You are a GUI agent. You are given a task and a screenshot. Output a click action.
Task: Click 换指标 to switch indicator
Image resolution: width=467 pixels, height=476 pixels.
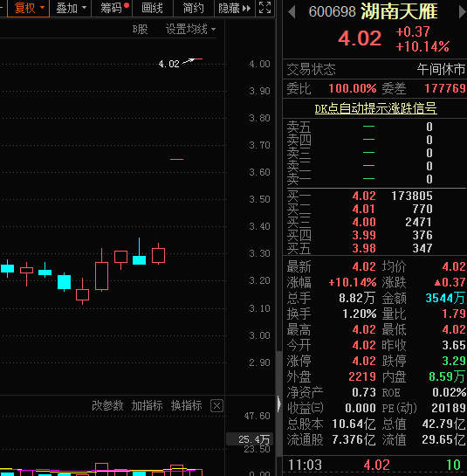[x=186, y=405]
